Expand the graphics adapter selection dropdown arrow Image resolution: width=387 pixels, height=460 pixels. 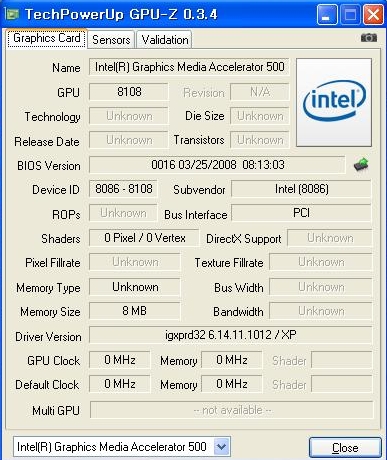click(x=222, y=447)
